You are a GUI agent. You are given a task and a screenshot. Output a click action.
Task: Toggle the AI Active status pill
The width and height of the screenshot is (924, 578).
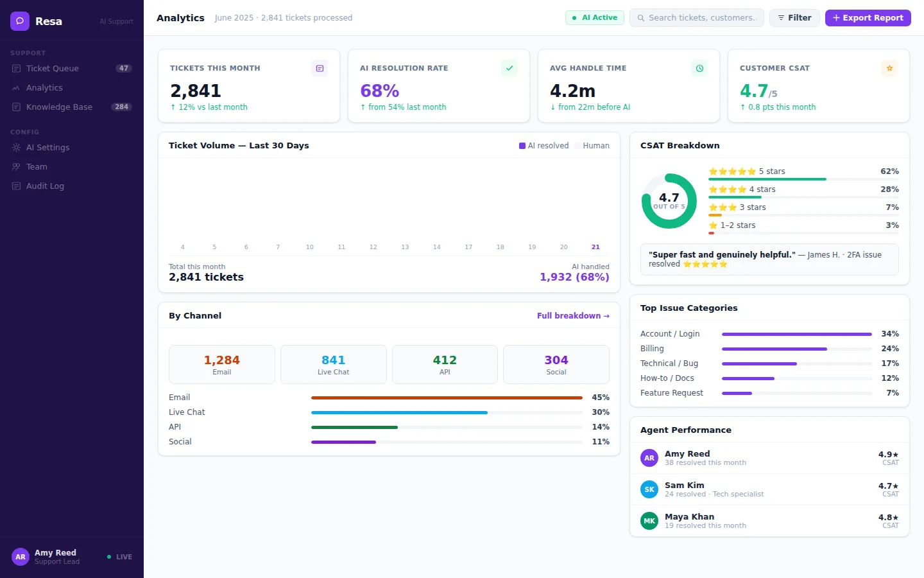coord(595,18)
